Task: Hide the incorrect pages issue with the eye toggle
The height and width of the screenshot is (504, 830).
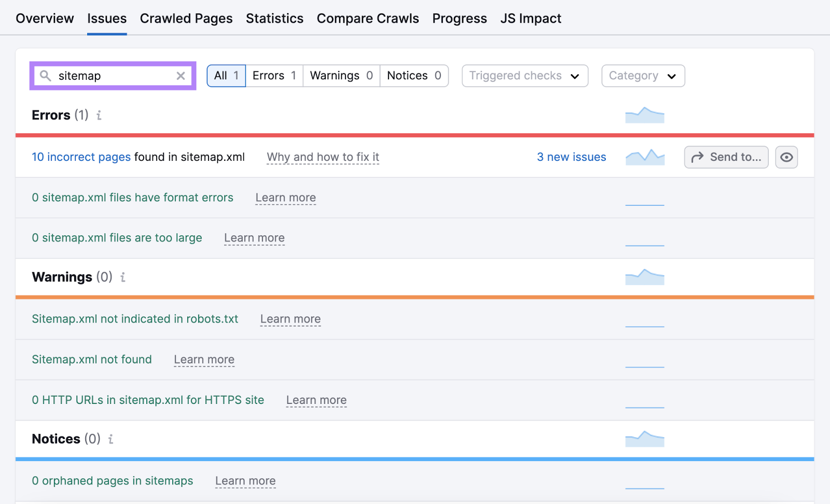Action: [786, 157]
